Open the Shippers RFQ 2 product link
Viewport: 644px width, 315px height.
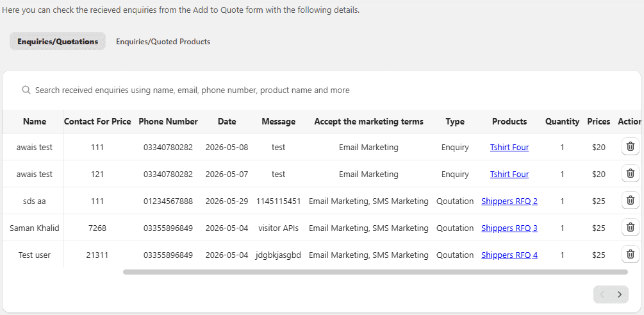tap(509, 201)
